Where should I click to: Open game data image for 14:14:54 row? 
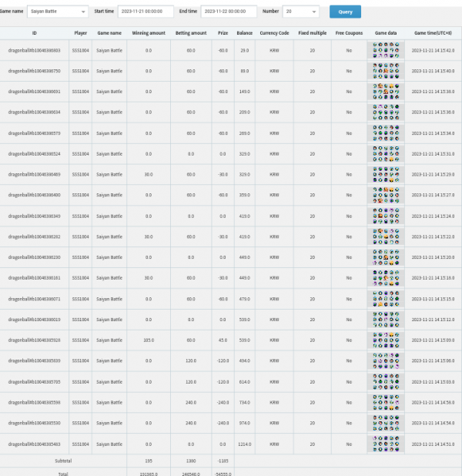(x=386, y=423)
